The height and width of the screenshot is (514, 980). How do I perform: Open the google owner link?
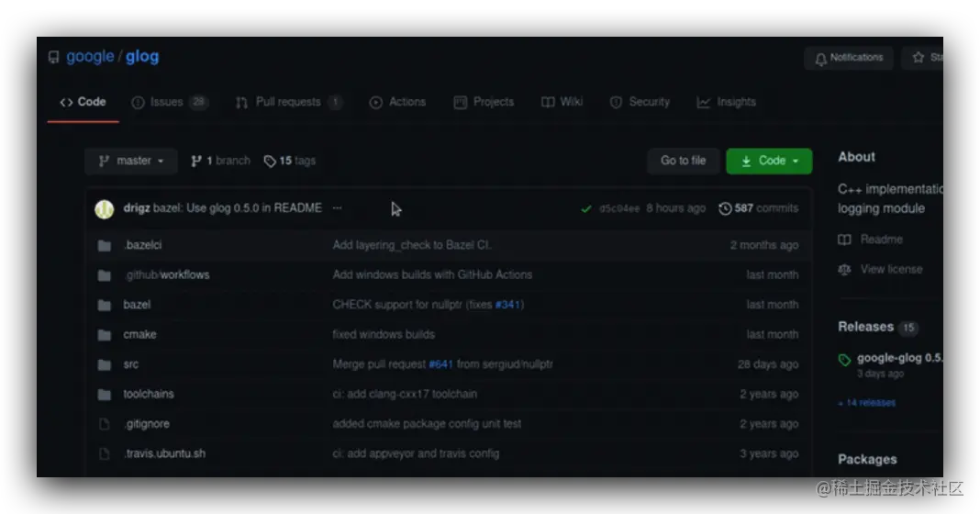[90, 56]
